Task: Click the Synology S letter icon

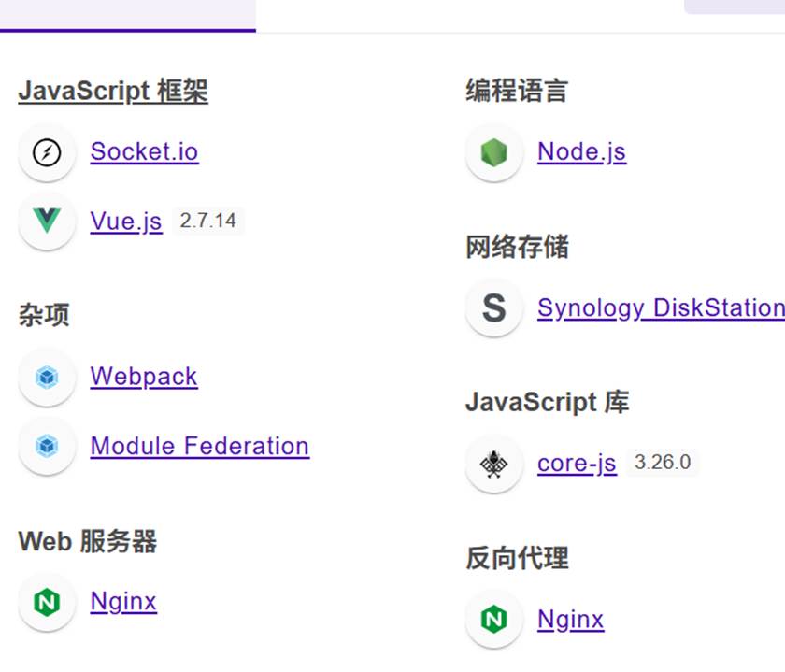Action: coord(493,307)
